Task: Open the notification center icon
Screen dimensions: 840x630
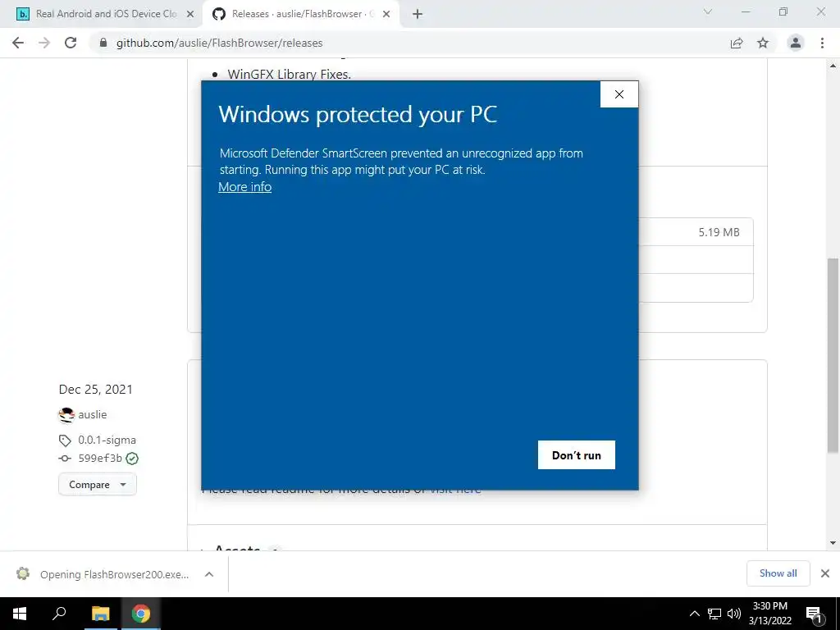Action: click(814, 614)
